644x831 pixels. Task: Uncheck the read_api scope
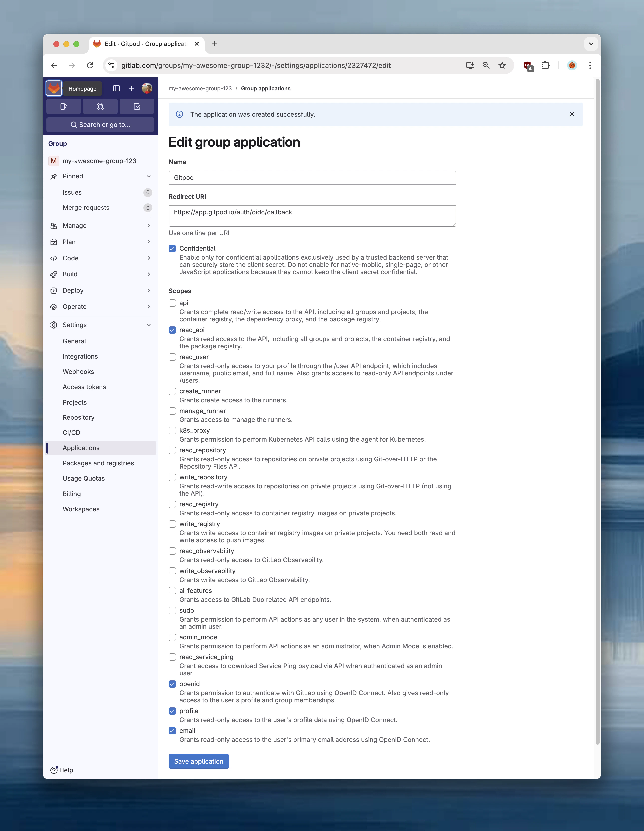coord(172,330)
